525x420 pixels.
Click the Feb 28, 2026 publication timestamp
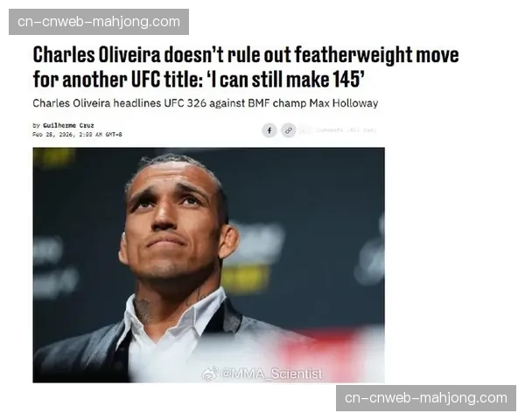[77, 134]
